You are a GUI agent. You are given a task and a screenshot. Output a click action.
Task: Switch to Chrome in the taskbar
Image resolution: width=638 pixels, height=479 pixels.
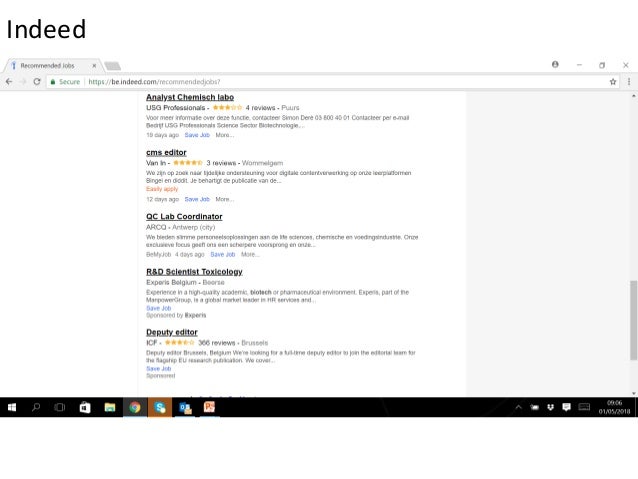[x=135, y=407]
